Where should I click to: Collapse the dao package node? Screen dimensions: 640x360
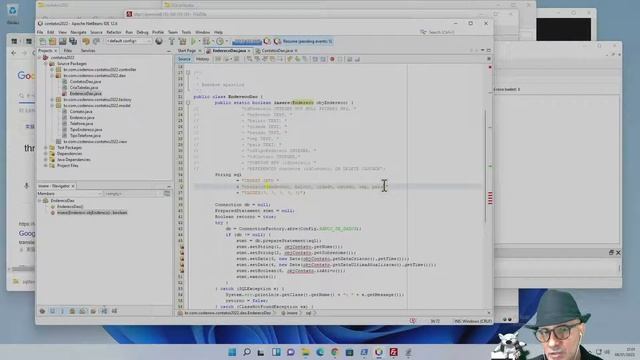(52, 76)
